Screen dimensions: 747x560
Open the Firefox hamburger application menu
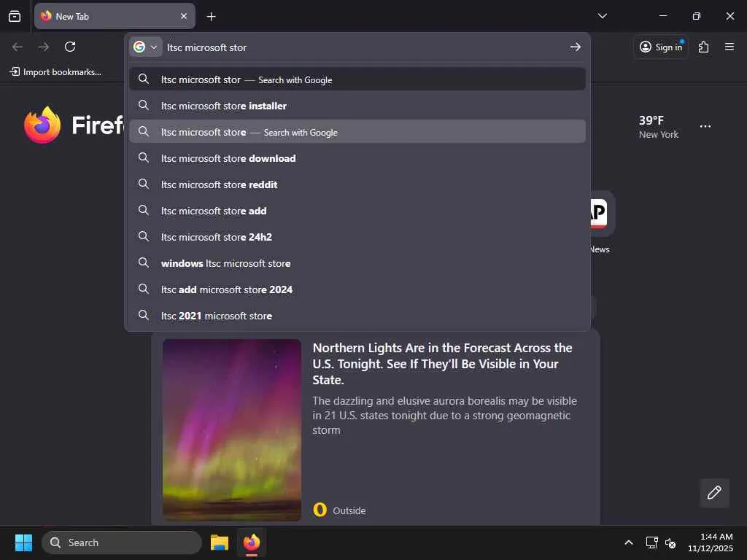pyautogui.click(x=729, y=47)
